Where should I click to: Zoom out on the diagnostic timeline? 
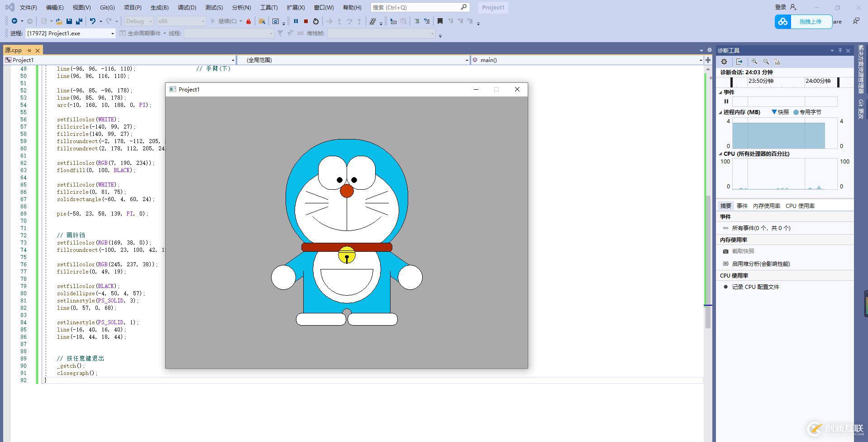766,62
